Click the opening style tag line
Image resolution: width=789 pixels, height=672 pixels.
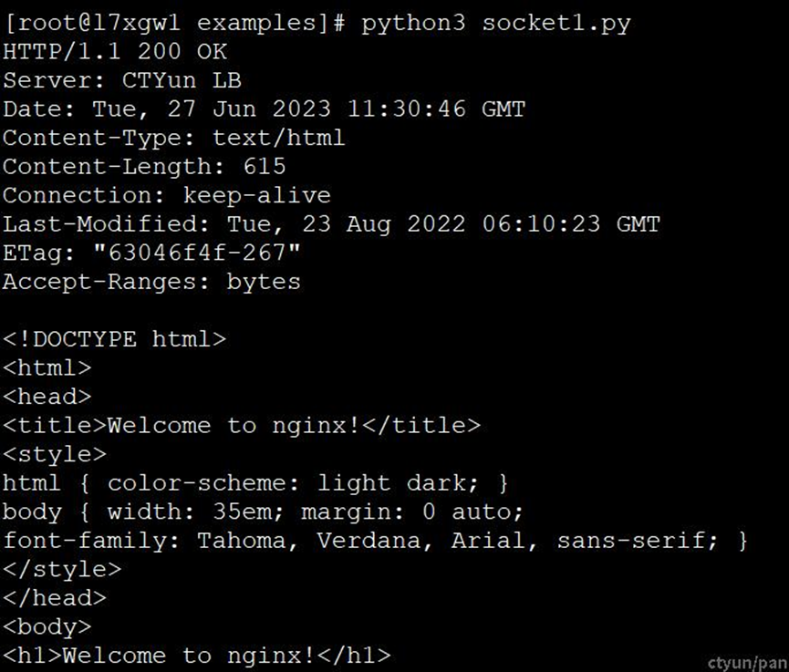tap(55, 454)
